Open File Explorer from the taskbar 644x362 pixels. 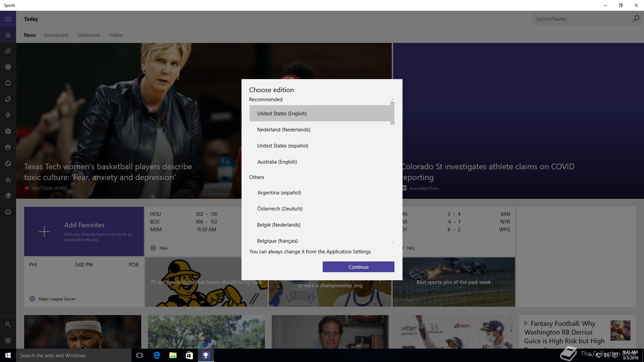[x=173, y=355]
